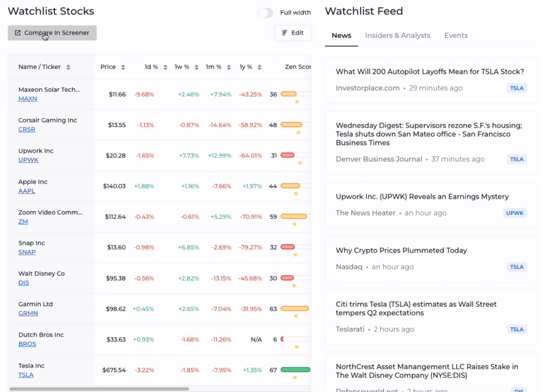Click the UPWK tag on News Heater article
This screenshot has width=543, height=392.
(x=515, y=213)
